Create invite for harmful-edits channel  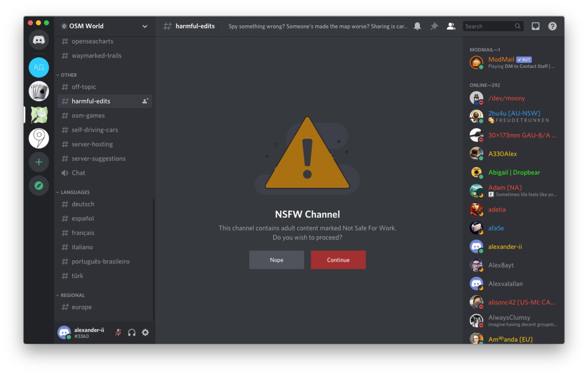pyautogui.click(x=145, y=101)
